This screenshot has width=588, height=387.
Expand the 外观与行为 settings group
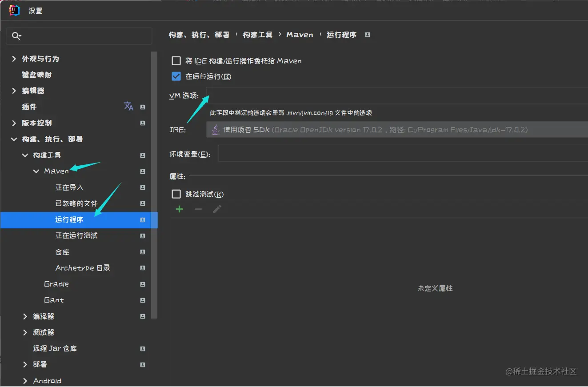pyautogui.click(x=14, y=59)
